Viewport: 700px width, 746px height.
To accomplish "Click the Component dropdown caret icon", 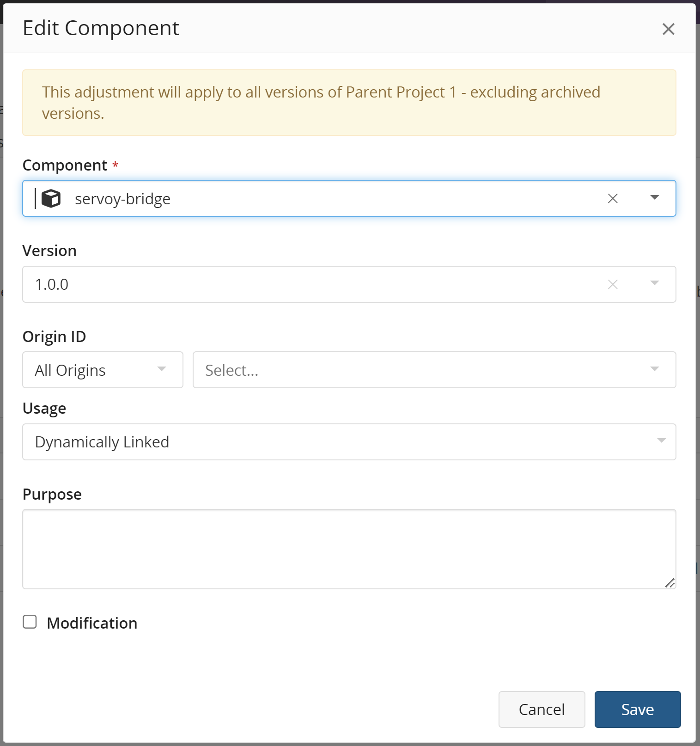I will 655,197.
